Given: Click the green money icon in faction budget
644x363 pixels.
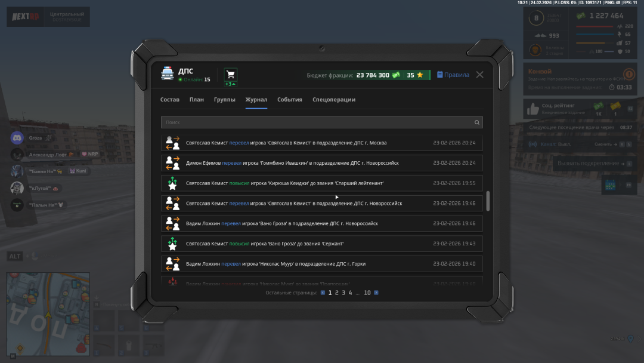Looking at the screenshot, I should (396, 75).
